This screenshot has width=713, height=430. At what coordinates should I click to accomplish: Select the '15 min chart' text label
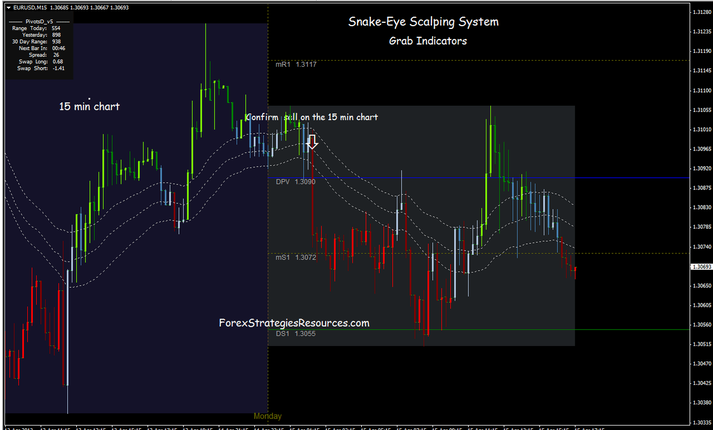(90, 106)
